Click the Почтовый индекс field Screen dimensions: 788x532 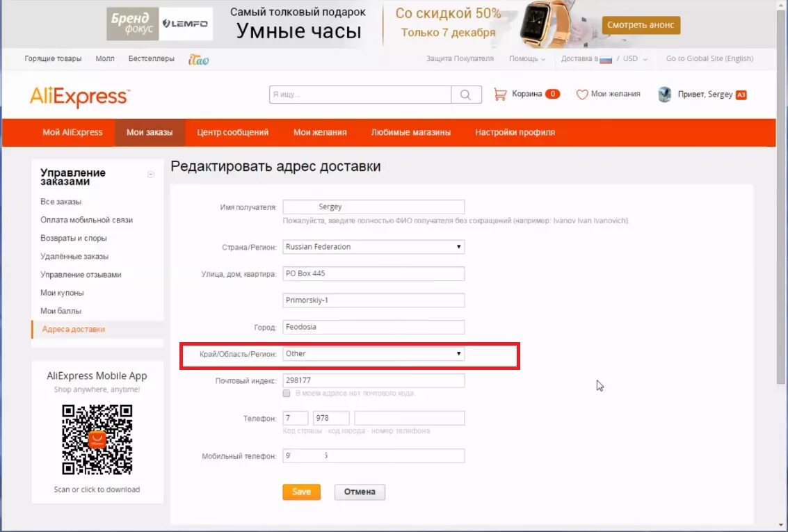pyautogui.click(x=373, y=380)
